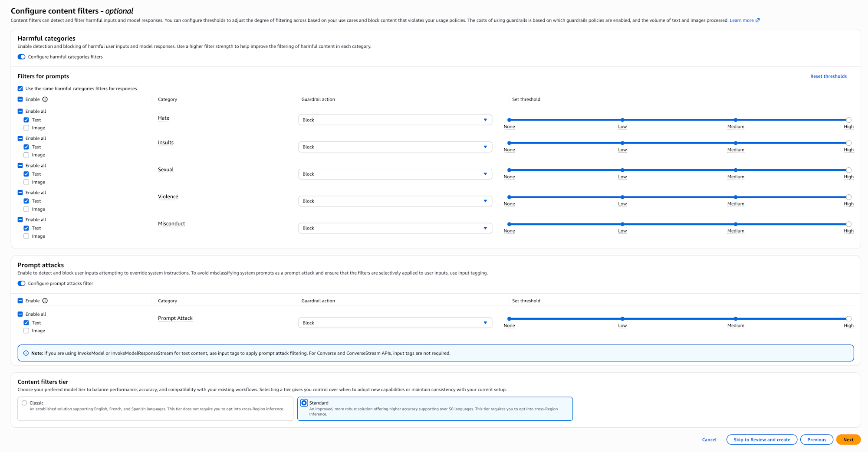The image size is (868, 452).
Task: Enable the Image checkbox for Hate category
Action: pos(26,128)
